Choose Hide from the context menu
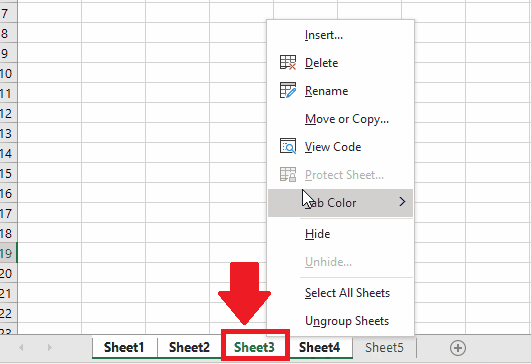The image size is (531, 364). 340,234
